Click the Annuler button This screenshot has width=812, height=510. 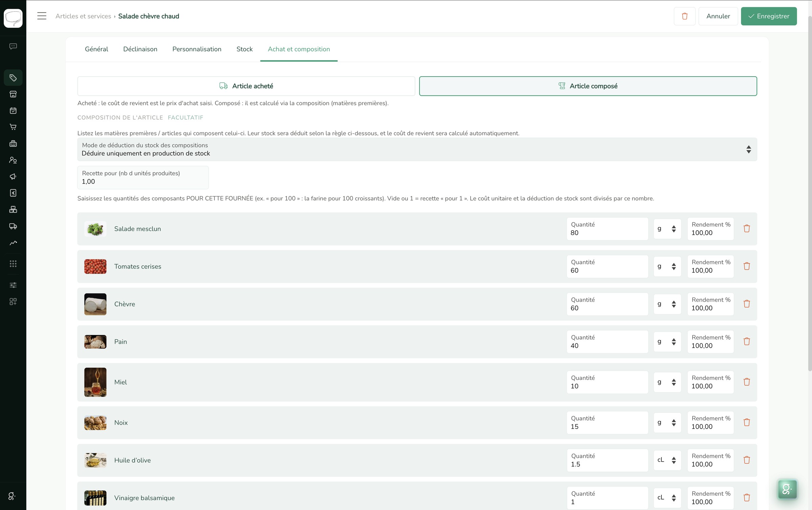coord(718,16)
